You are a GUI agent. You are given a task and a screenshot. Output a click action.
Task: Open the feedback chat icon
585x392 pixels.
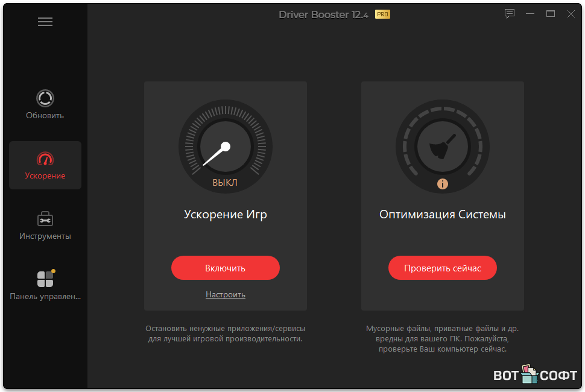(x=510, y=14)
